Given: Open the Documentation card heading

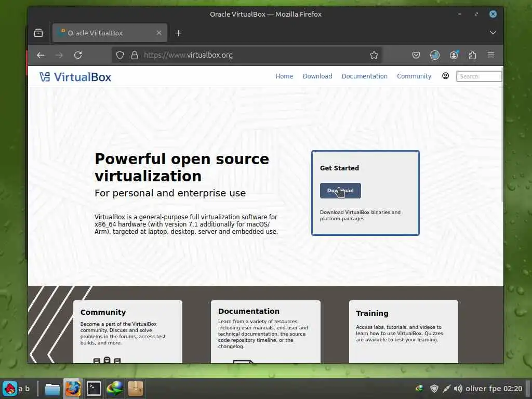Looking at the screenshot, I should click(x=249, y=311).
